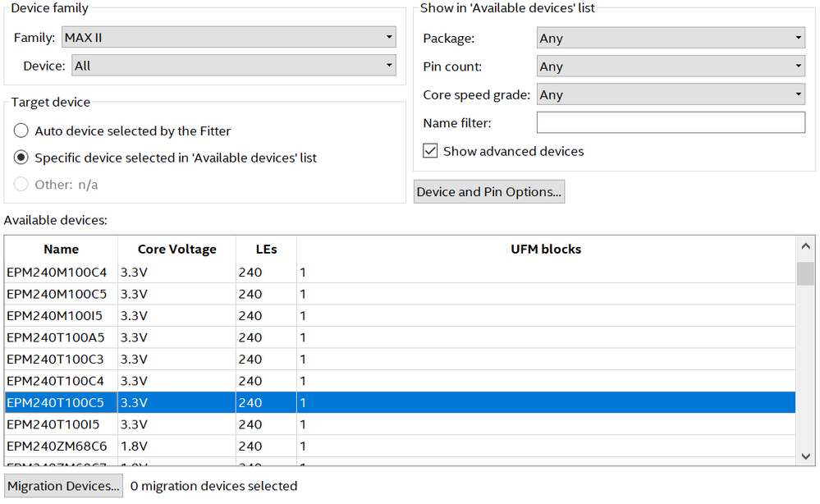
Task: Open the Core speed grade dropdown
Action: [670, 94]
